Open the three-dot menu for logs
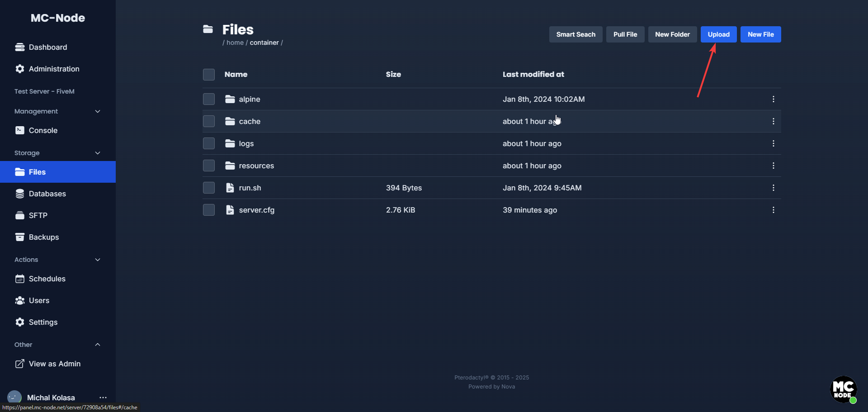The image size is (868, 412). point(774,143)
